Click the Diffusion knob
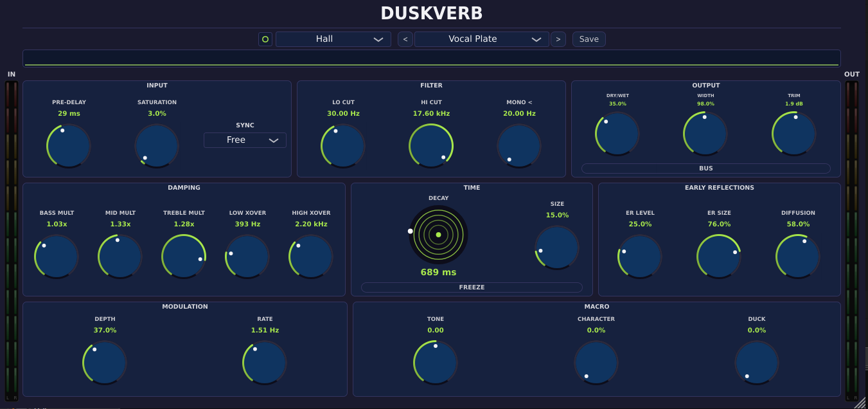This screenshot has height=409, width=868. 798,256
